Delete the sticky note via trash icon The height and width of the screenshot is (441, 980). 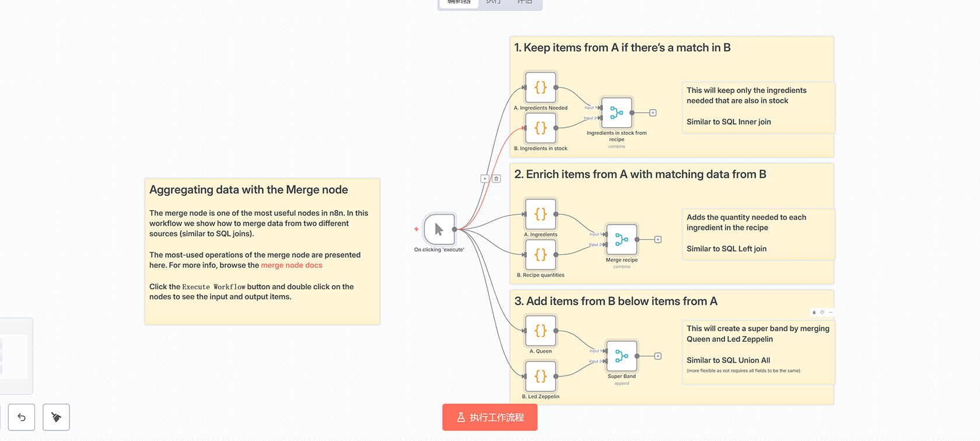(814, 313)
